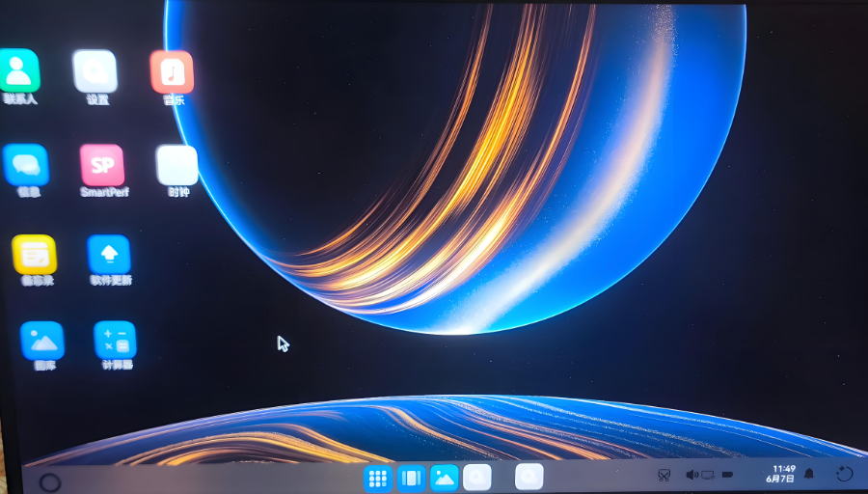Image resolution: width=868 pixels, height=494 pixels.
Task: Click the scissors screenshot icon in tray
Action: pyautogui.click(x=664, y=475)
